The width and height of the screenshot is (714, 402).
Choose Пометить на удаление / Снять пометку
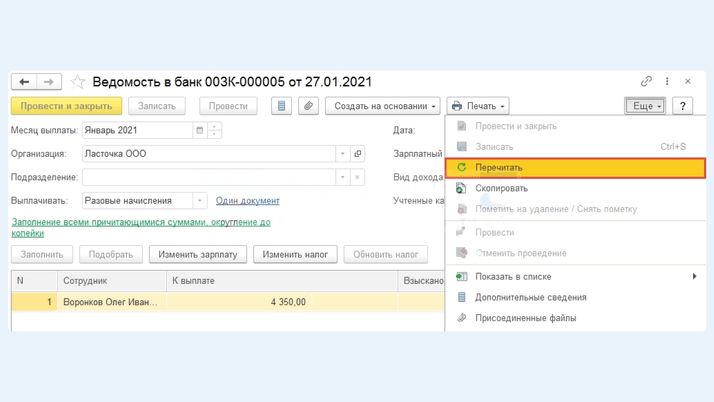(576, 209)
